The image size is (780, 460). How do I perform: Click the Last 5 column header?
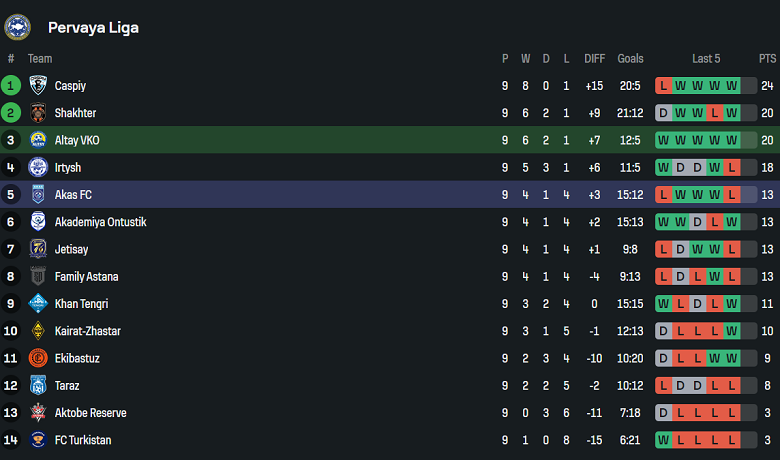pos(706,59)
